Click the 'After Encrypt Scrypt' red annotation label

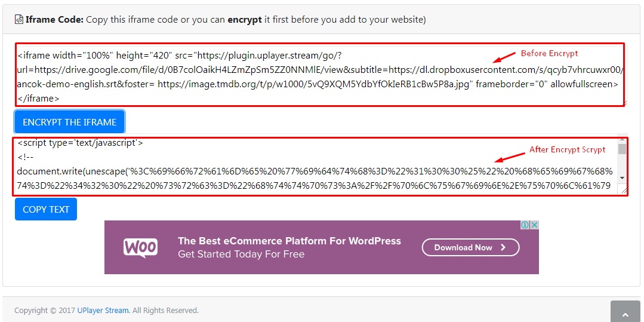click(x=567, y=150)
